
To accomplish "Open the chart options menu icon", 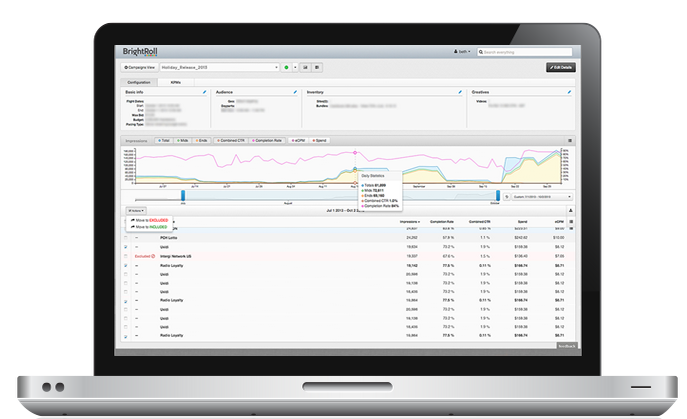I will pyautogui.click(x=570, y=141).
